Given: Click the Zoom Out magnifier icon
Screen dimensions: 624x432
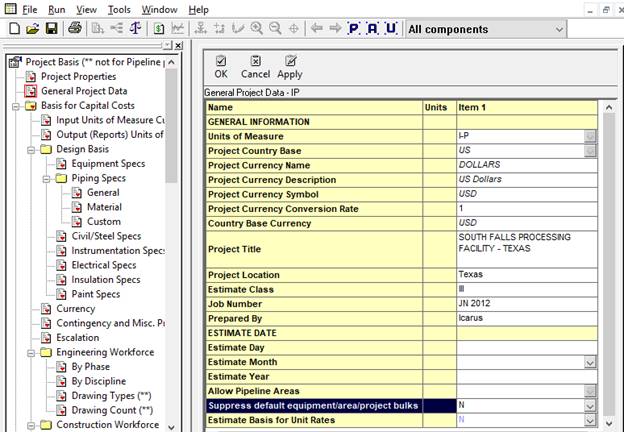Looking at the screenshot, I should click(x=275, y=29).
